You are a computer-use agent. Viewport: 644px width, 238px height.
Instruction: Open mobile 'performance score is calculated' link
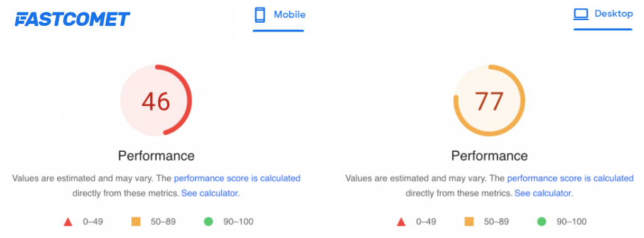click(x=237, y=178)
